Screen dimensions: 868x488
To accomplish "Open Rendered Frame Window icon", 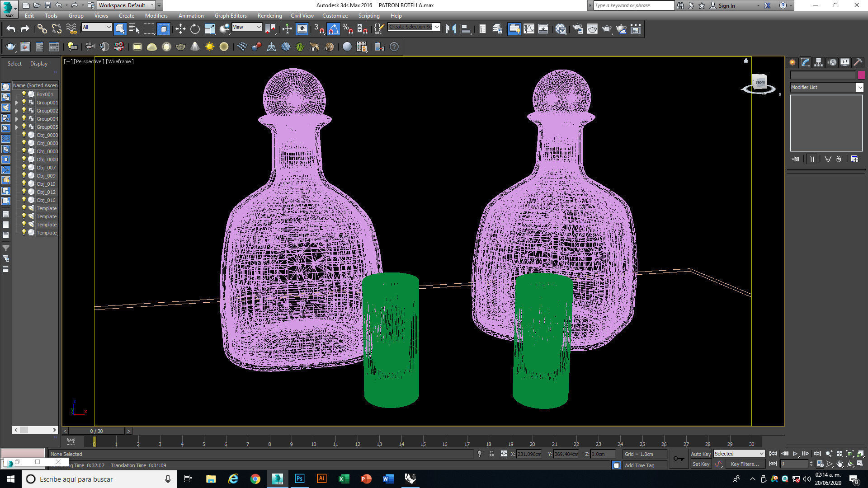I will (x=592, y=29).
